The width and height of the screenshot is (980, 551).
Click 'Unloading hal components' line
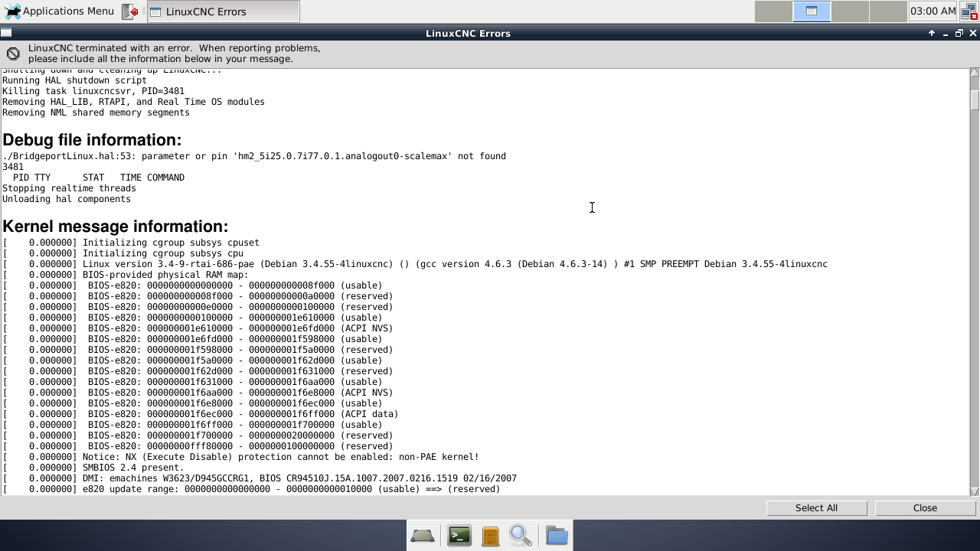click(x=67, y=199)
